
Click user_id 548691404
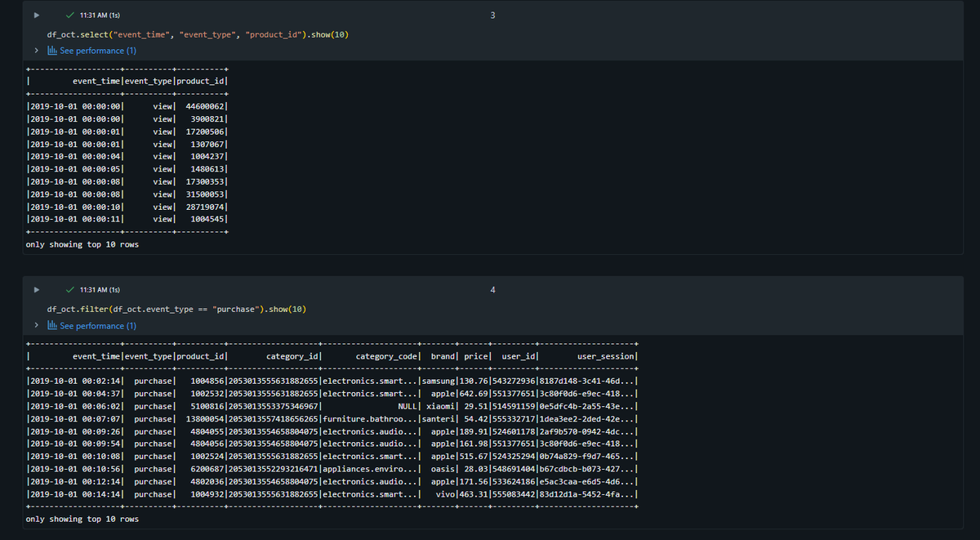(514, 469)
